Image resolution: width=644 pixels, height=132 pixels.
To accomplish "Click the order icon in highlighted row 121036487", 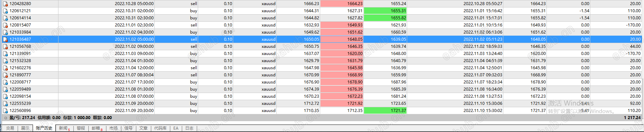I will click(5, 39).
